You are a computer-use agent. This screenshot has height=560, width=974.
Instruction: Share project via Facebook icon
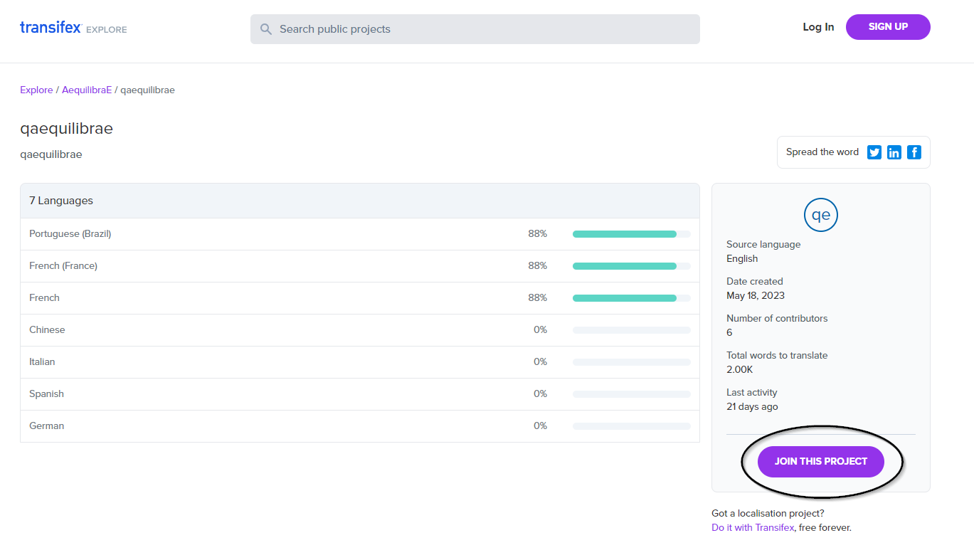914,152
